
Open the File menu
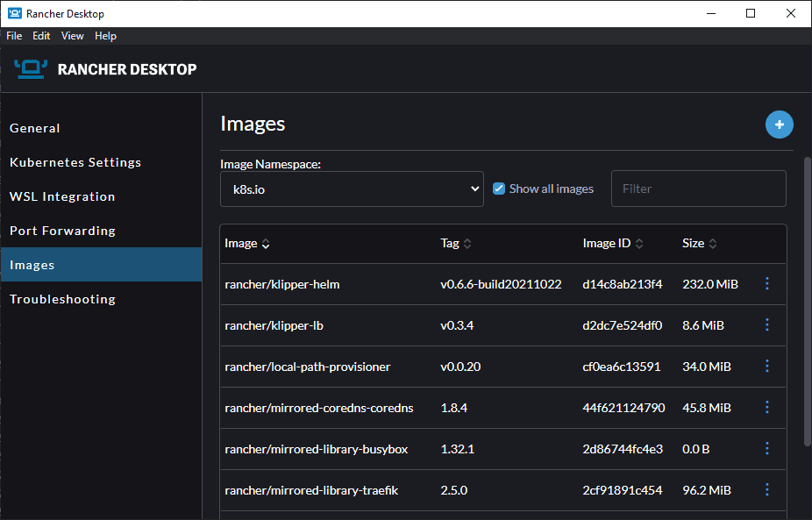click(14, 36)
